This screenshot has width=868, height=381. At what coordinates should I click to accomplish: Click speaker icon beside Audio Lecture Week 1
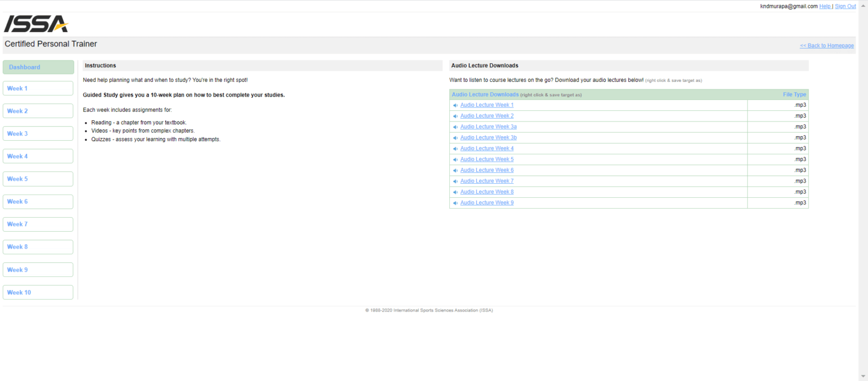coord(455,105)
